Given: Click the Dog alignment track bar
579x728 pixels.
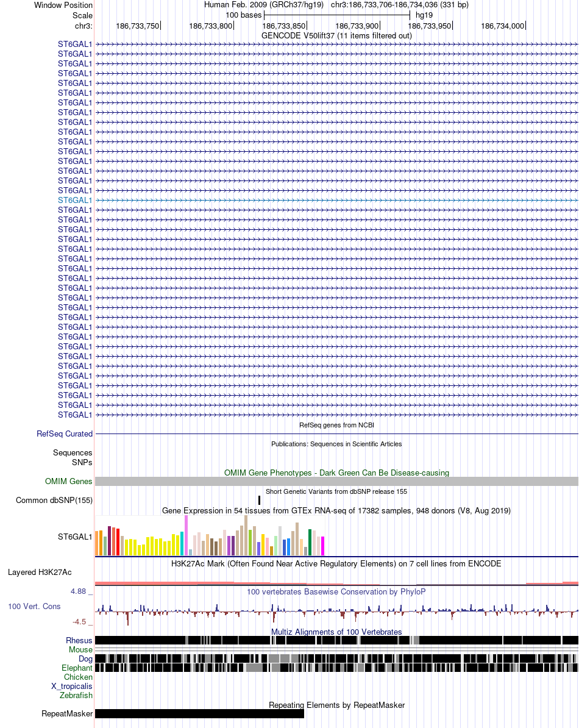Looking at the screenshot, I should [x=337, y=659].
